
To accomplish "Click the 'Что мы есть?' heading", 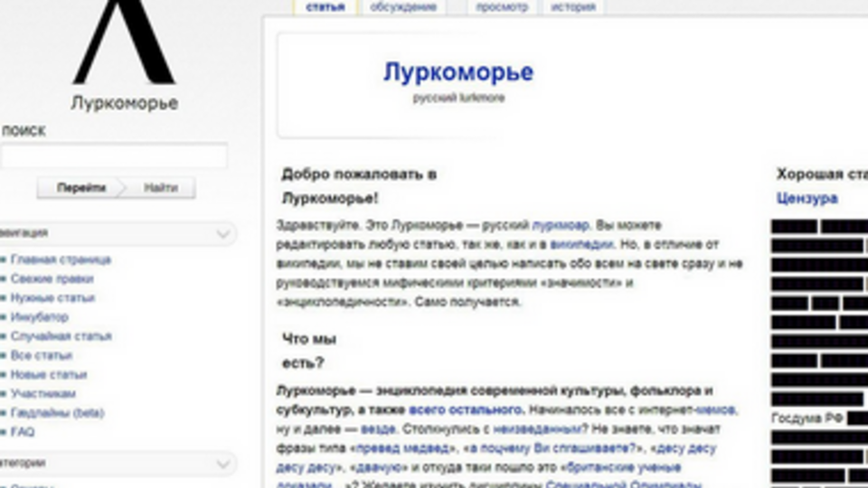I will [309, 351].
